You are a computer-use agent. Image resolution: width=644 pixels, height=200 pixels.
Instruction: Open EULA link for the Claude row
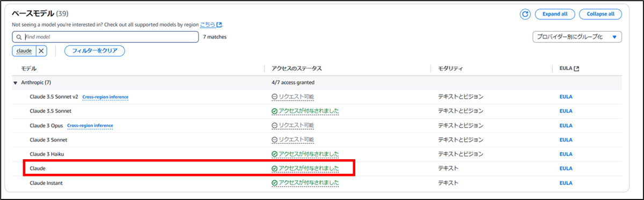pos(566,168)
